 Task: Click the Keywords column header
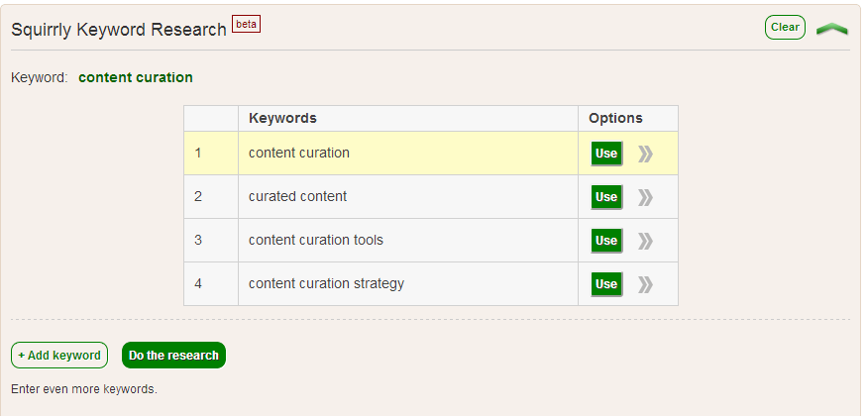pyautogui.click(x=282, y=118)
